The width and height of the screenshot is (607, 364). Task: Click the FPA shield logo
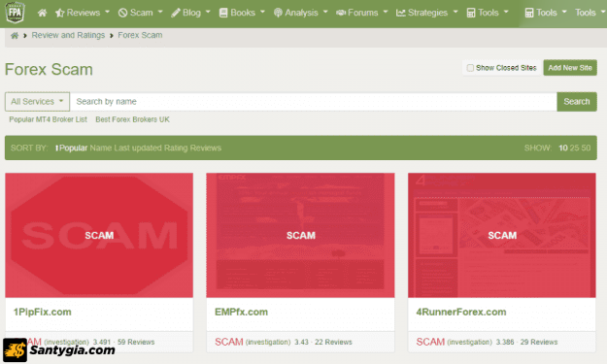(x=16, y=13)
